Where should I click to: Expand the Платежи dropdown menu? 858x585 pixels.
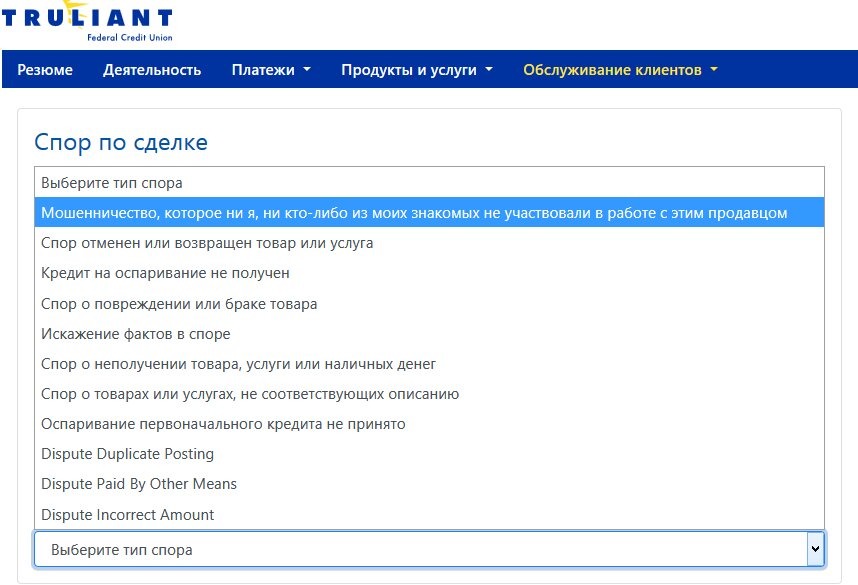tap(271, 70)
